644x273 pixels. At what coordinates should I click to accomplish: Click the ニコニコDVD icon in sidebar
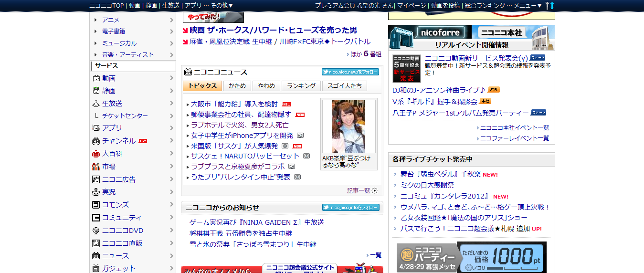click(96, 231)
